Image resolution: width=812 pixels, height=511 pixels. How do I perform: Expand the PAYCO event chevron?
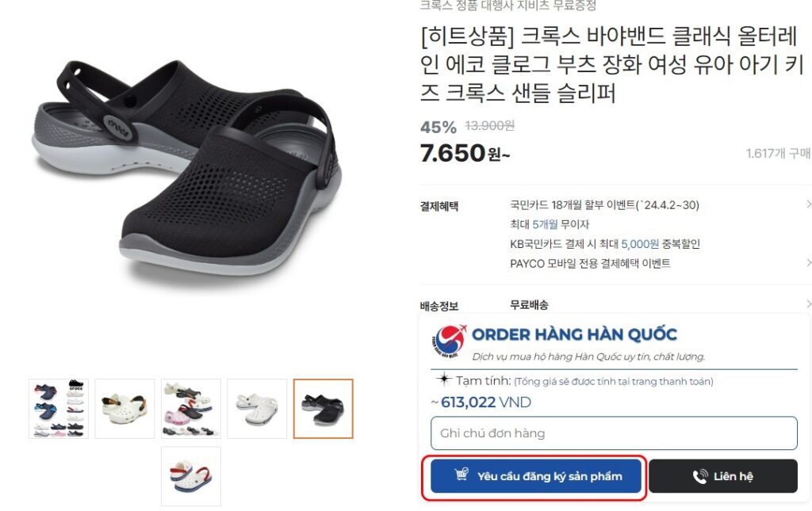(808, 263)
